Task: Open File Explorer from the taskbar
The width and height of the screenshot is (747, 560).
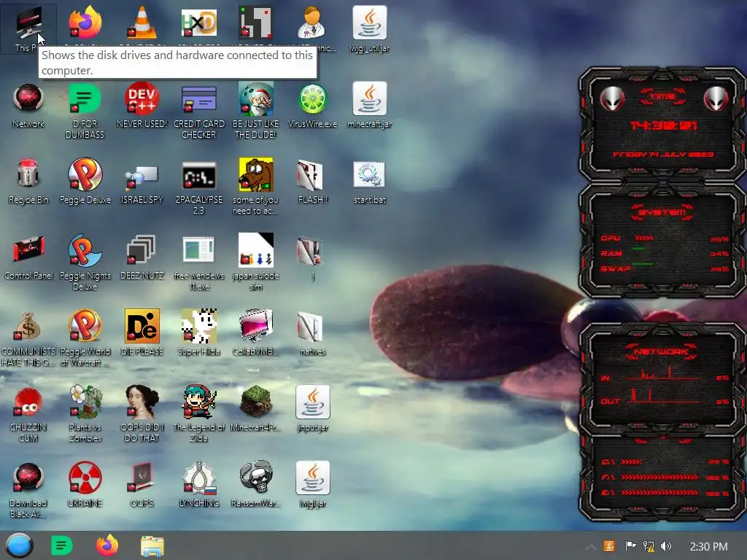Action: click(x=152, y=546)
